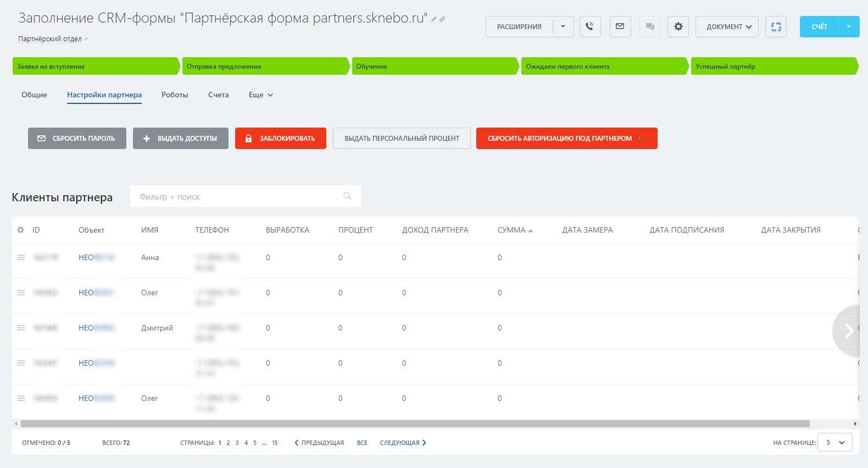Open grid settings gear next to ID column
Screen dimensions: 868x468
[21, 230]
